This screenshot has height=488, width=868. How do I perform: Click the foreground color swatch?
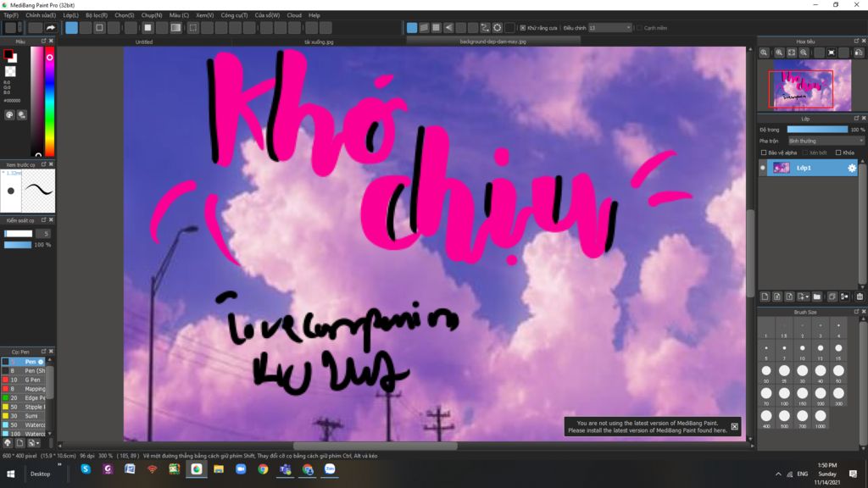coord(8,54)
